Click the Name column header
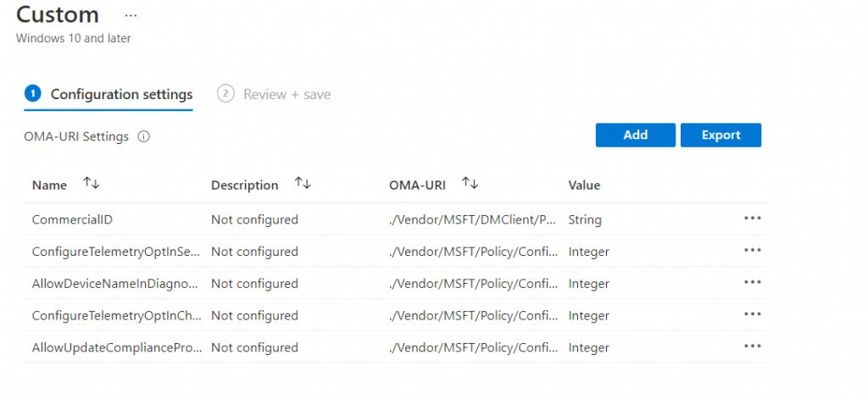 [x=49, y=186]
